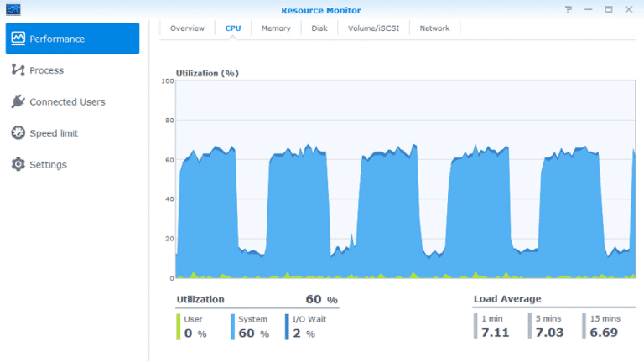Click the light blue System legend color bar
The height and width of the screenshot is (361, 644).
232,327
